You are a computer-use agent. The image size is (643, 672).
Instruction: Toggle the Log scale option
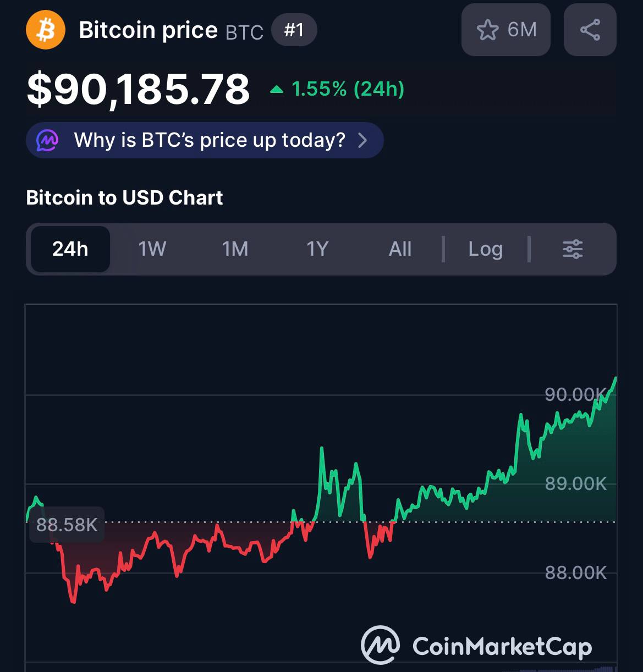[x=485, y=249]
